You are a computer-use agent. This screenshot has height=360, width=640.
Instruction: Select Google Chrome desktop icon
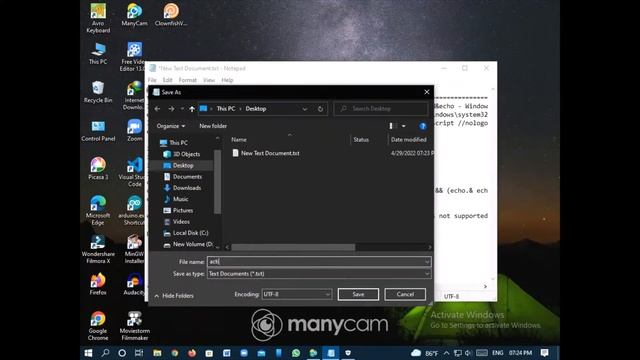[x=98, y=326]
